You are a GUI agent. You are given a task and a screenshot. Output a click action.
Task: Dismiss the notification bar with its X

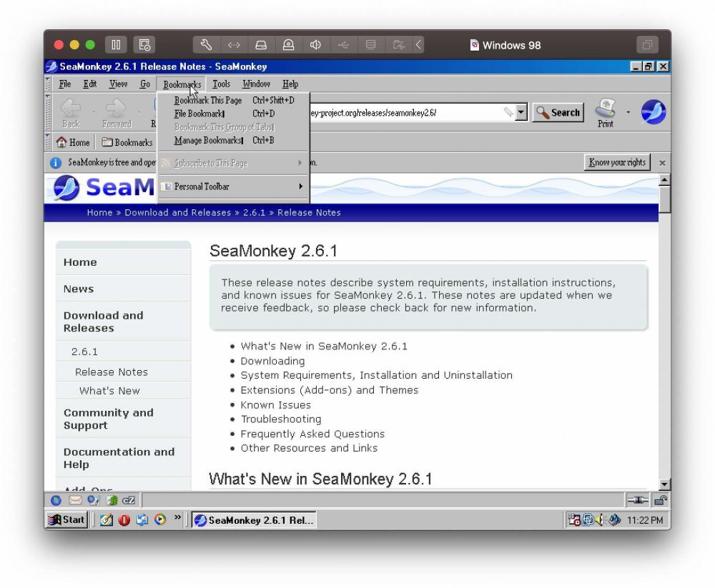tap(661, 163)
